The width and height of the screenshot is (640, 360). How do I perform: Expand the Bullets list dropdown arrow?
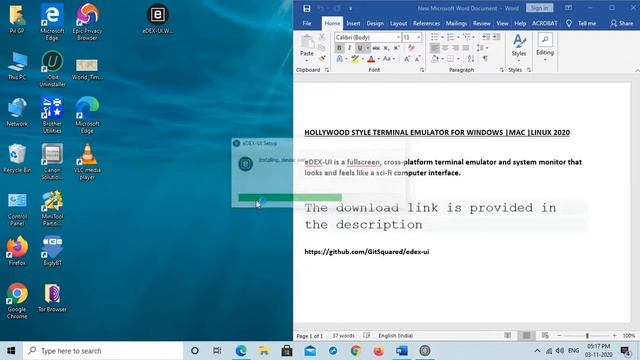(442, 37)
